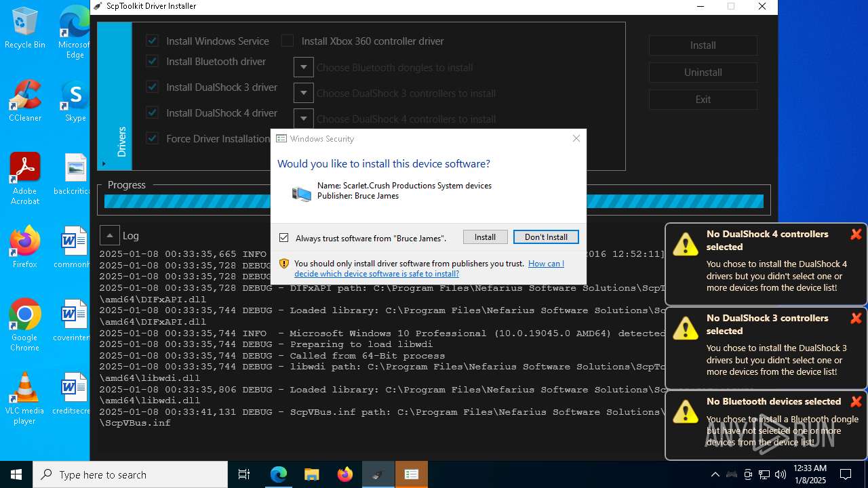Image resolution: width=868 pixels, height=488 pixels.
Task: Click the Install button in ScpToolkit
Action: (703, 45)
